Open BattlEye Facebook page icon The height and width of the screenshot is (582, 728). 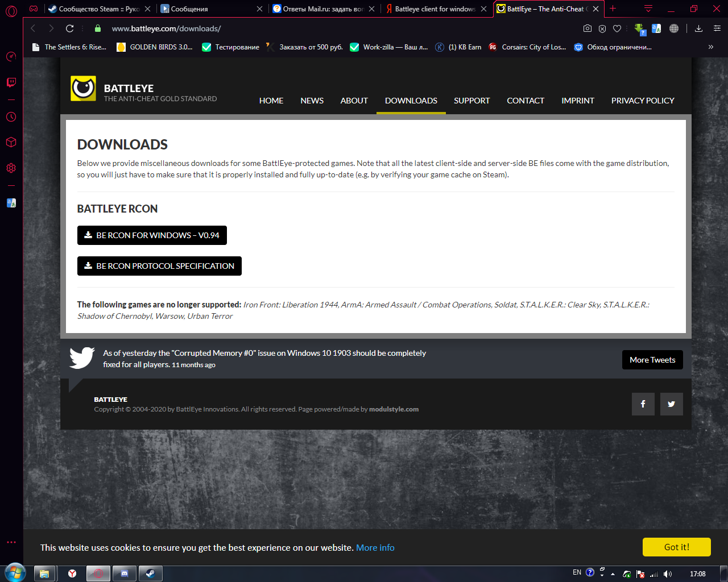coord(643,404)
